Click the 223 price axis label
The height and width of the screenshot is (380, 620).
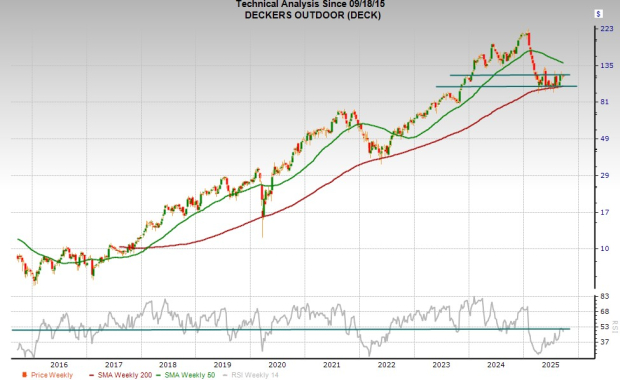pos(607,29)
